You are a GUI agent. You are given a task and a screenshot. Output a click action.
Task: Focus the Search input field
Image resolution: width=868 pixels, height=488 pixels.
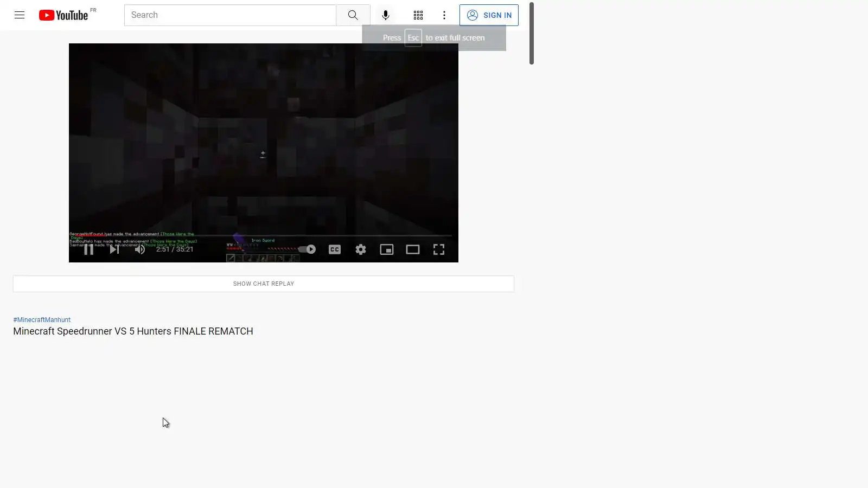pos(230,15)
